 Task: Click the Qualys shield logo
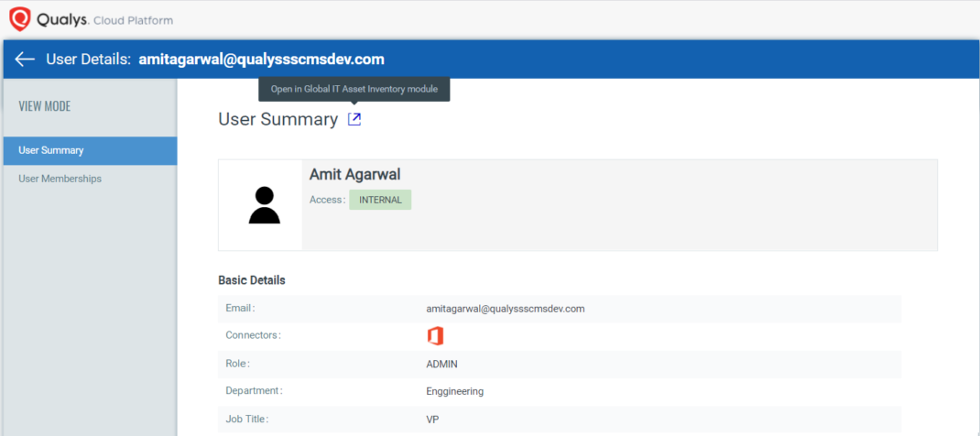[19, 19]
